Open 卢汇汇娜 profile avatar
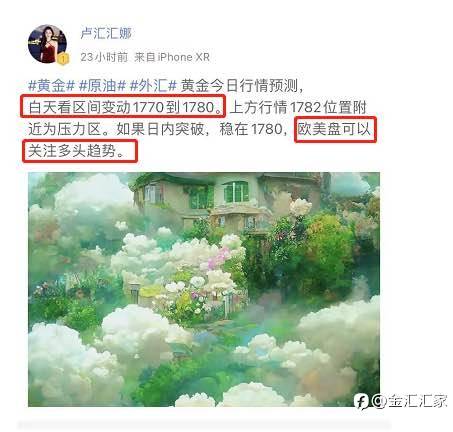The height and width of the screenshot is (432, 453). [47, 44]
